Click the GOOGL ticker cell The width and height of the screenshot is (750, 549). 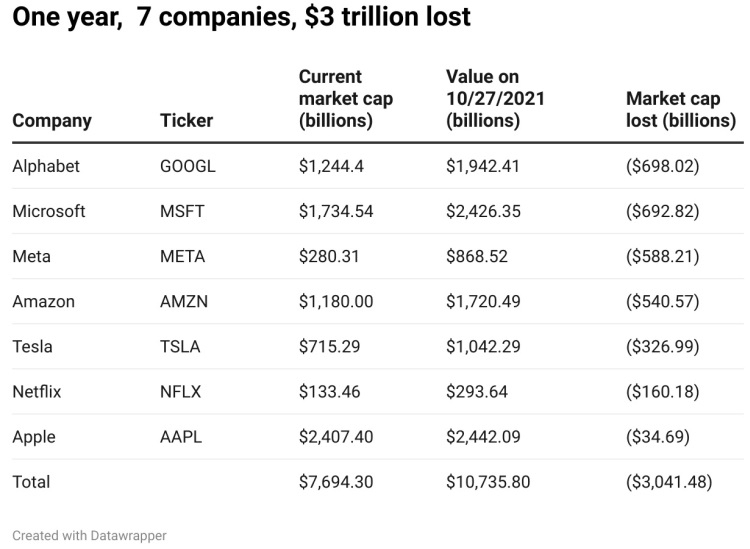point(188,166)
